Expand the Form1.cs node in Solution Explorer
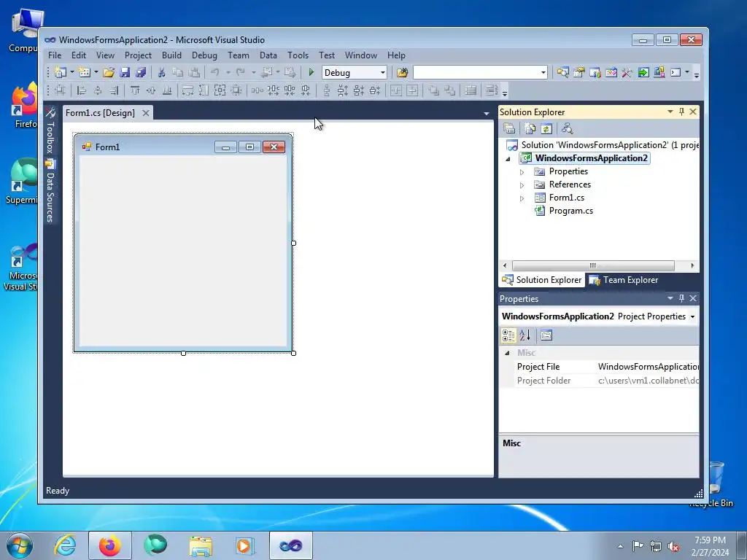This screenshot has height=560, width=747. pyautogui.click(x=522, y=198)
